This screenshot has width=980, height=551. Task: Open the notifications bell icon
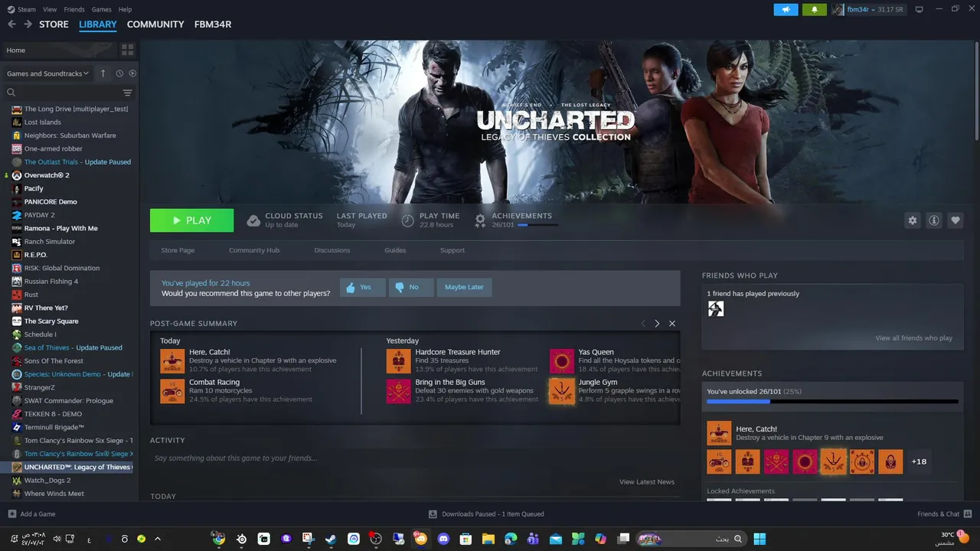(x=814, y=9)
